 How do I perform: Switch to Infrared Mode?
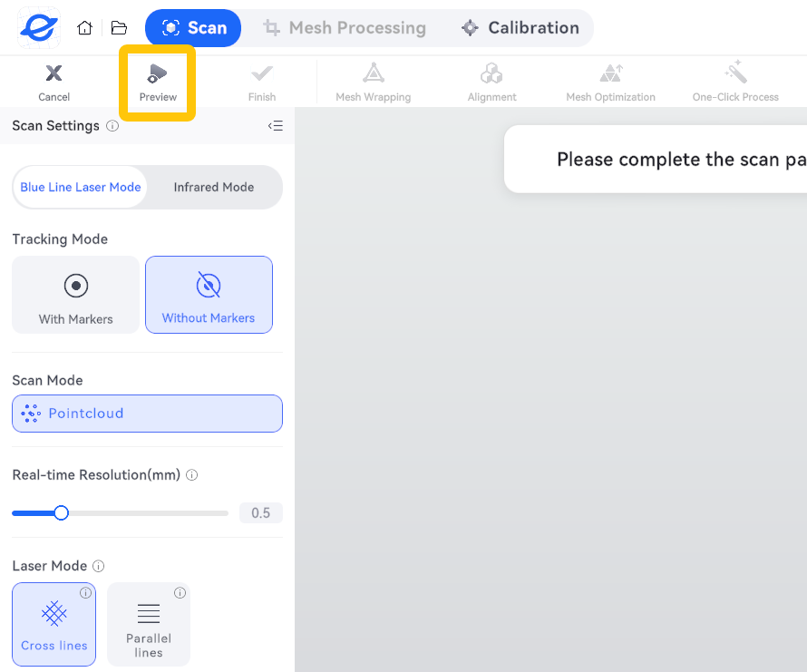(x=214, y=188)
